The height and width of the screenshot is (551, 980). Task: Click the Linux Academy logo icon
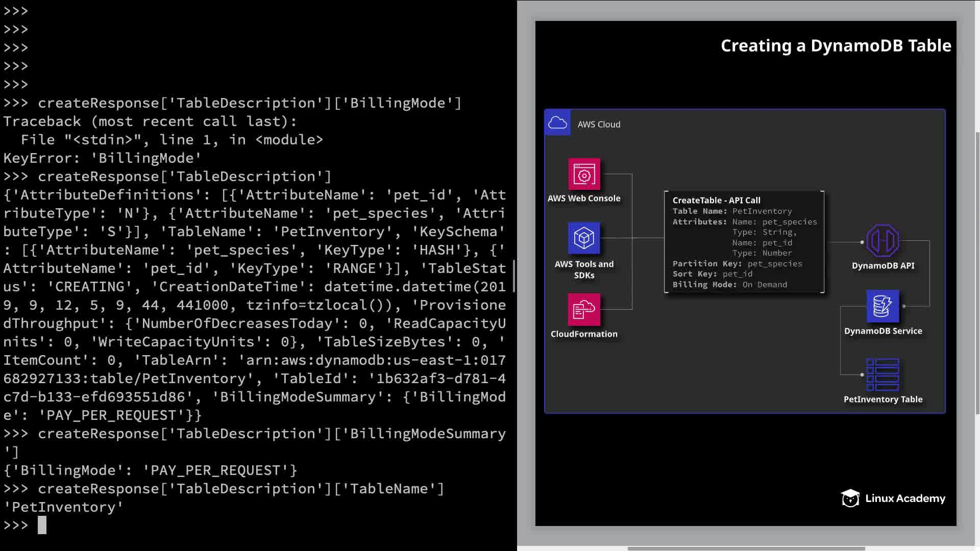[x=850, y=498]
